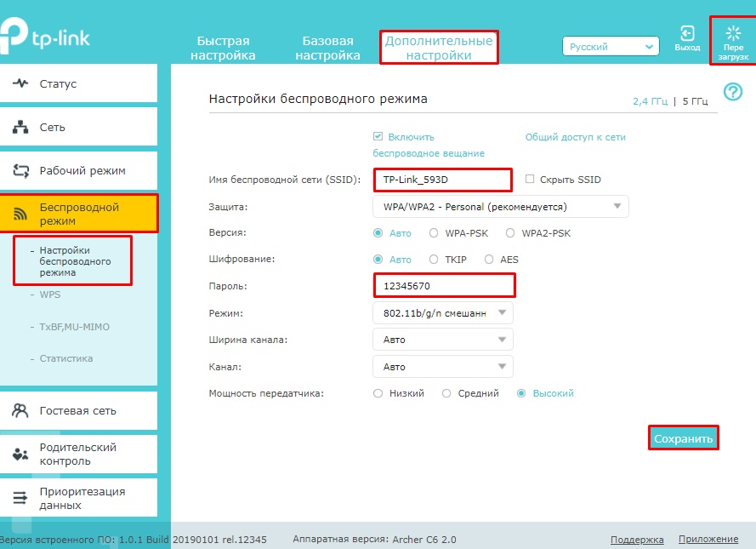Open the Общий доступ к сети link
Viewport: 756px width, 549px height.
point(575,137)
